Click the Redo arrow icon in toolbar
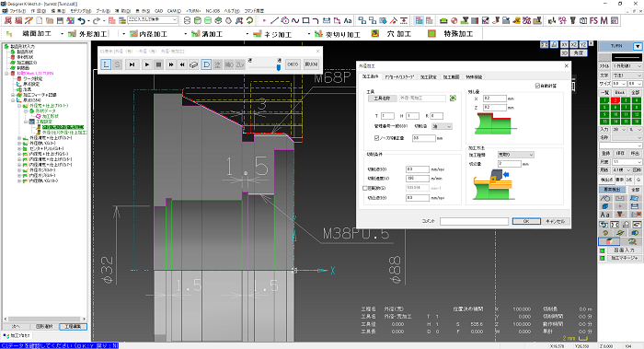Viewport: 644px width, 349px height. click(97, 20)
